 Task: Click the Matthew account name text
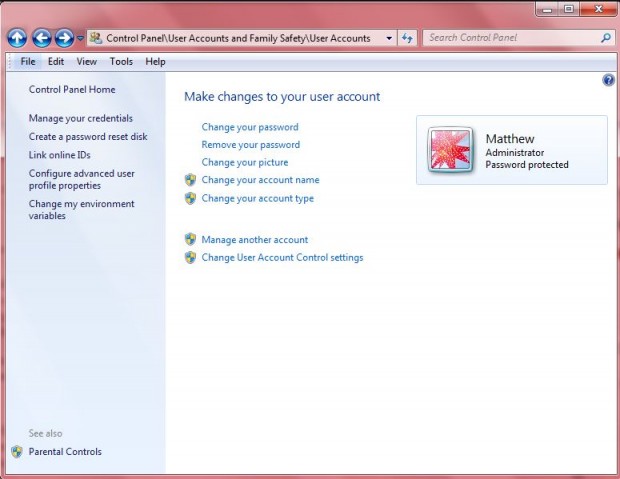point(510,139)
